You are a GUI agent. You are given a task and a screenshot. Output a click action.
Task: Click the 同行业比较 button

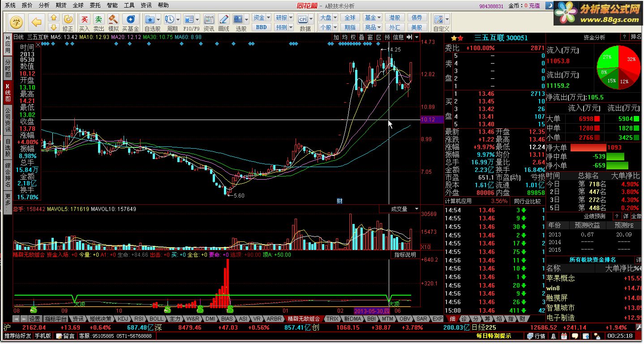click(527, 201)
